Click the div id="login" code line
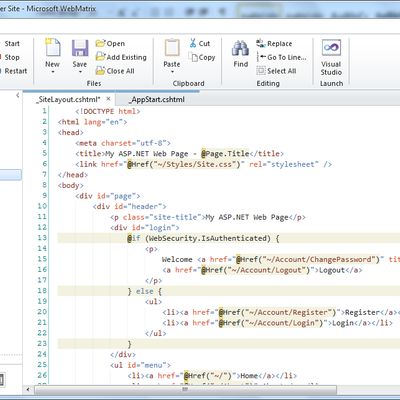The image size is (400, 400). click(145, 228)
